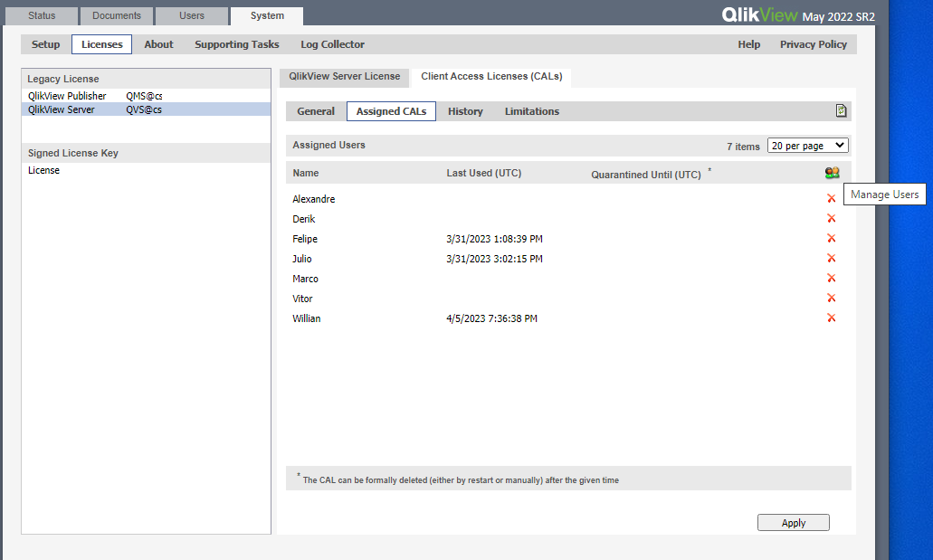Click the QVS@cs license value

(x=144, y=109)
